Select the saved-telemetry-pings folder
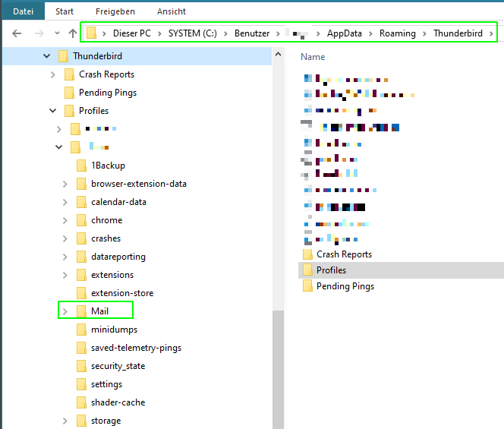 (x=136, y=348)
